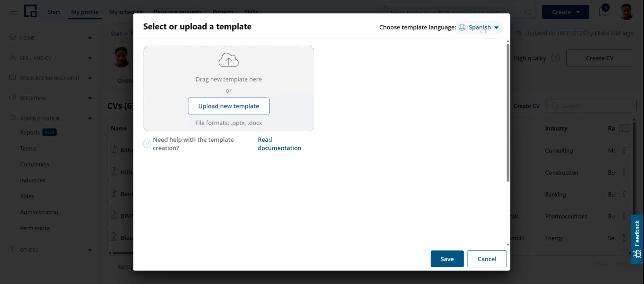Click the dialog's vertical scrollbar
Image resolution: width=644 pixels, height=284 pixels.
(508, 112)
